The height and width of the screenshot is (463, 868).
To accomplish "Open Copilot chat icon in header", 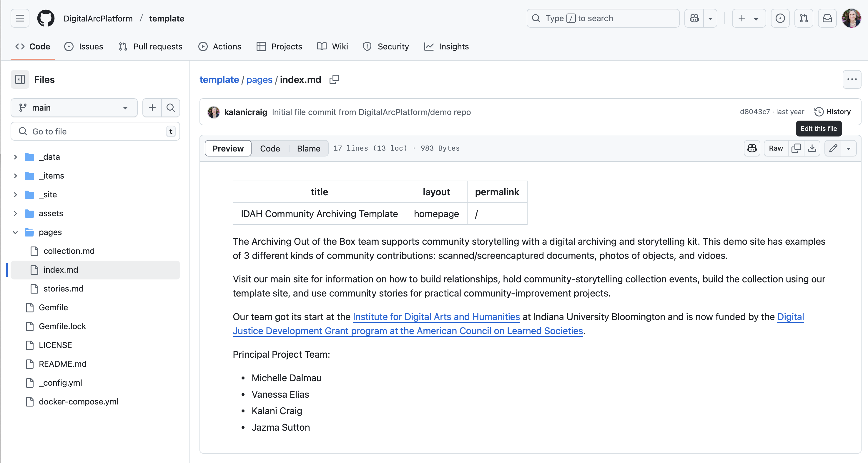I will (x=694, y=18).
